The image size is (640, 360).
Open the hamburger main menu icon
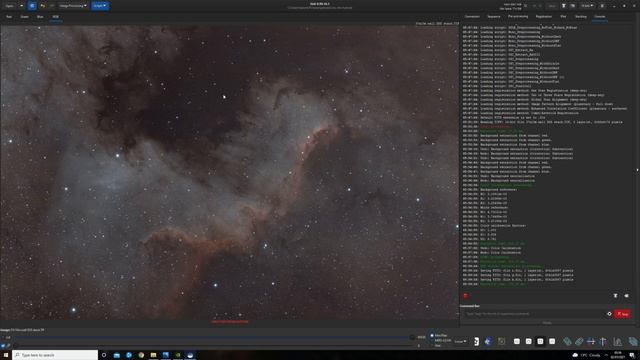(x=602, y=6)
